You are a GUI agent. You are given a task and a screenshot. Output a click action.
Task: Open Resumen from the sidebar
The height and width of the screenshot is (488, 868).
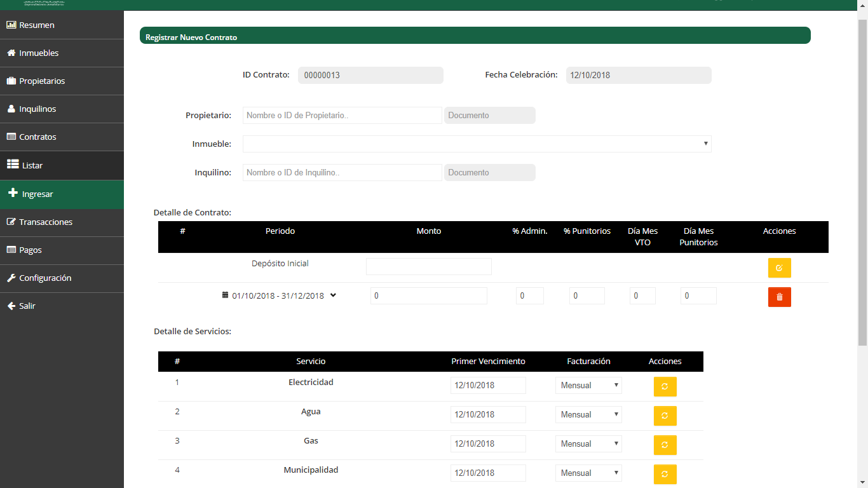[37, 25]
